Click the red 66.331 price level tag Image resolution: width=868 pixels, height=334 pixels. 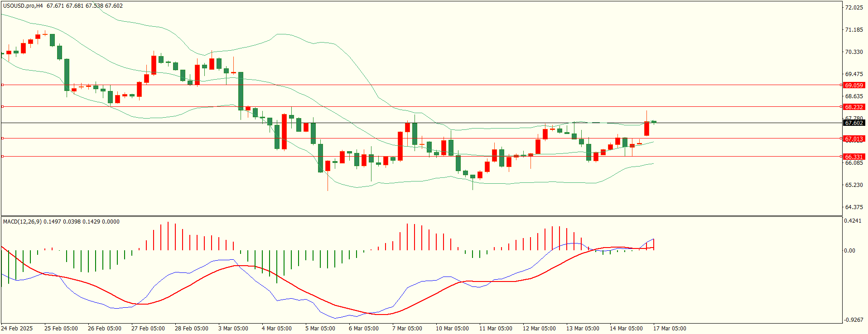[854, 157]
